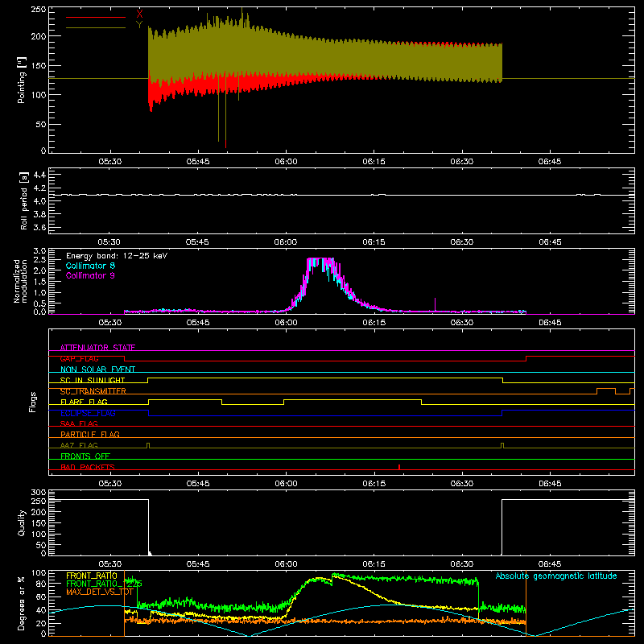Screen dimensions: 644x644
Task: Click the 250 value on the Pointing axis
Action: (38, 10)
